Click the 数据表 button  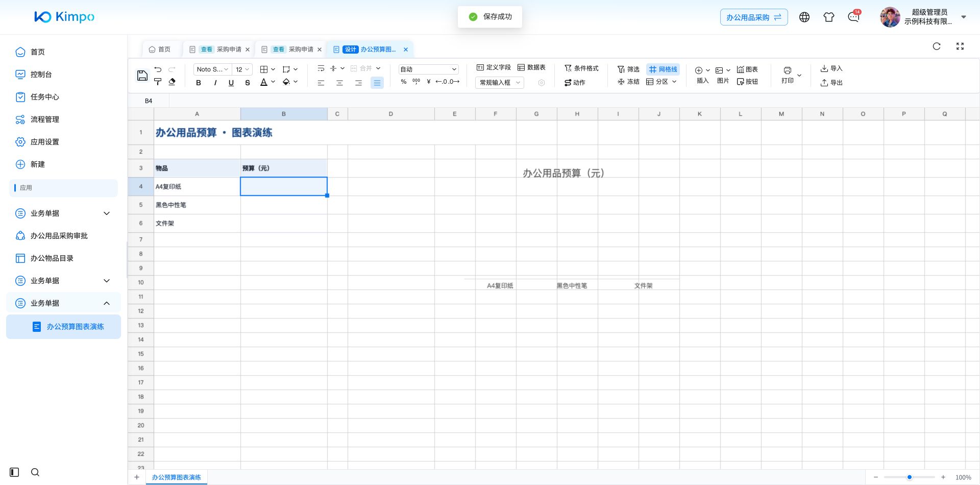pos(531,67)
